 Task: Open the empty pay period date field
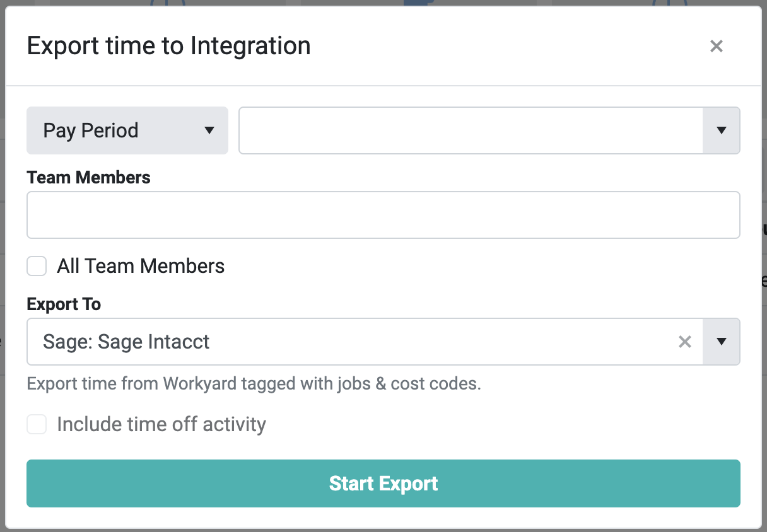[470, 130]
